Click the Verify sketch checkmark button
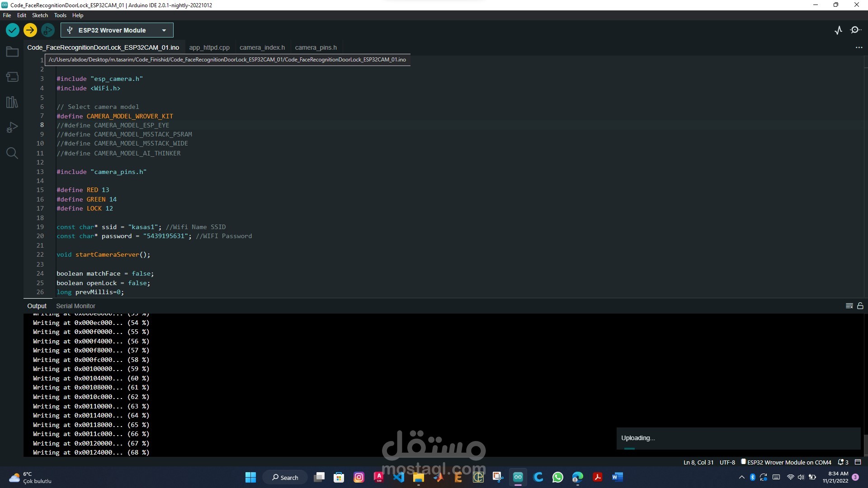Image resolution: width=868 pixels, height=488 pixels. click(x=12, y=30)
